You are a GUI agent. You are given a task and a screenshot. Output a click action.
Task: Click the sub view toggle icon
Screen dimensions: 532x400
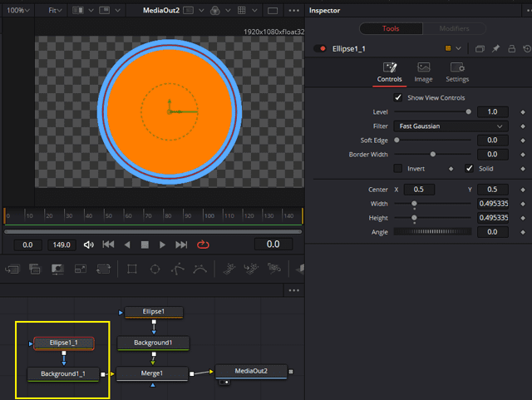click(x=105, y=11)
